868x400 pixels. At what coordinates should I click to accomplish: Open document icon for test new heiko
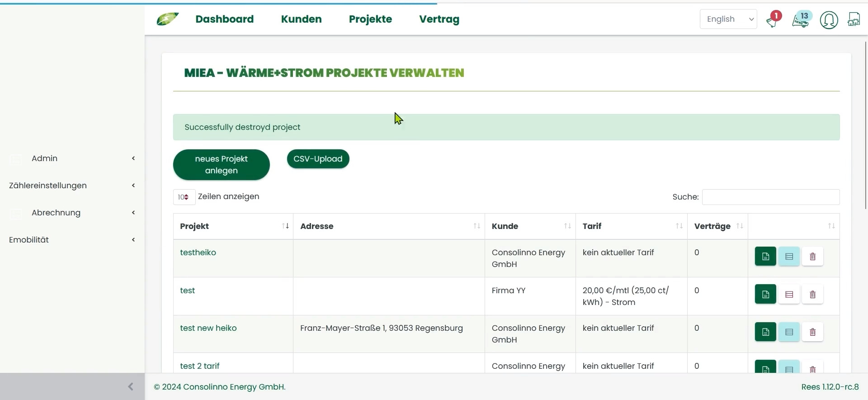point(765,332)
